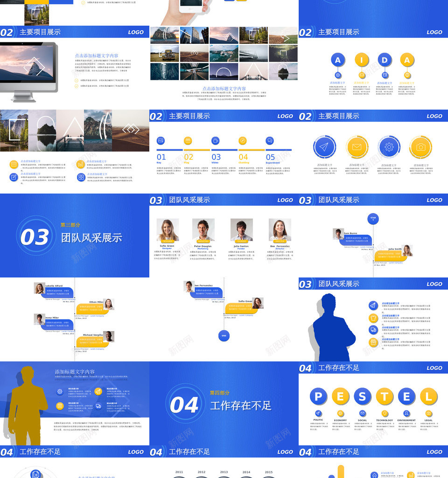Click the yellow calendar icon under photo strip
This screenshot has height=478, width=448.
[14, 165]
